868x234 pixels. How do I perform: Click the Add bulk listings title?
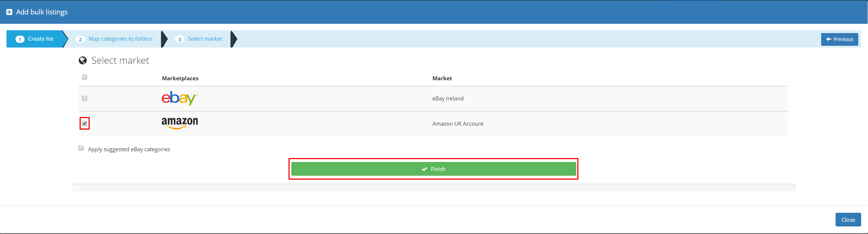42,12
